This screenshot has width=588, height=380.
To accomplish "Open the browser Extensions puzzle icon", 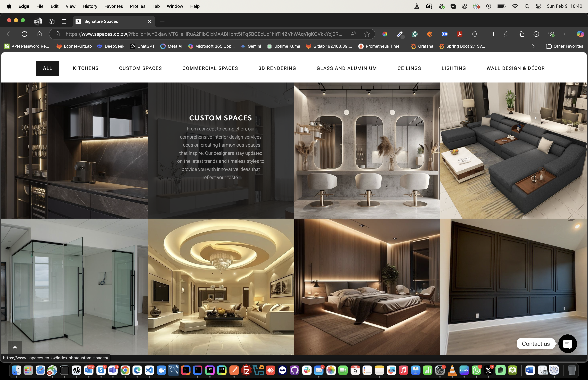I will [475, 34].
